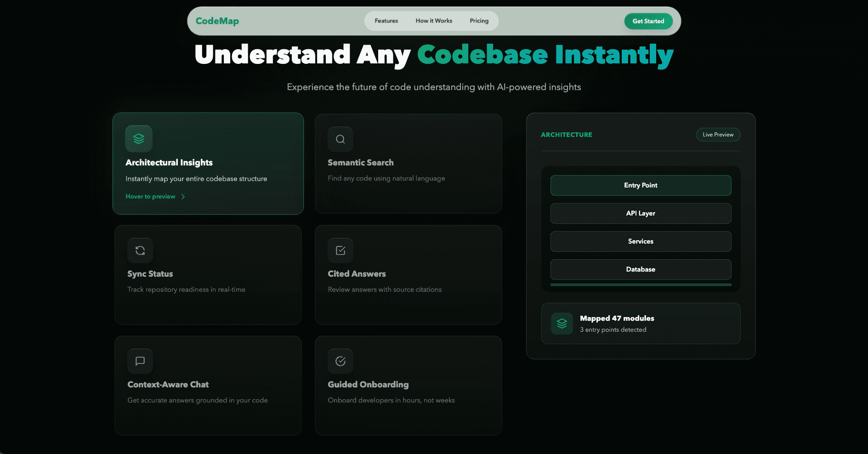Click the '3 entry points detected' text
Image resolution: width=868 pixels, height=454 pixels.
[x=613, y=330]
